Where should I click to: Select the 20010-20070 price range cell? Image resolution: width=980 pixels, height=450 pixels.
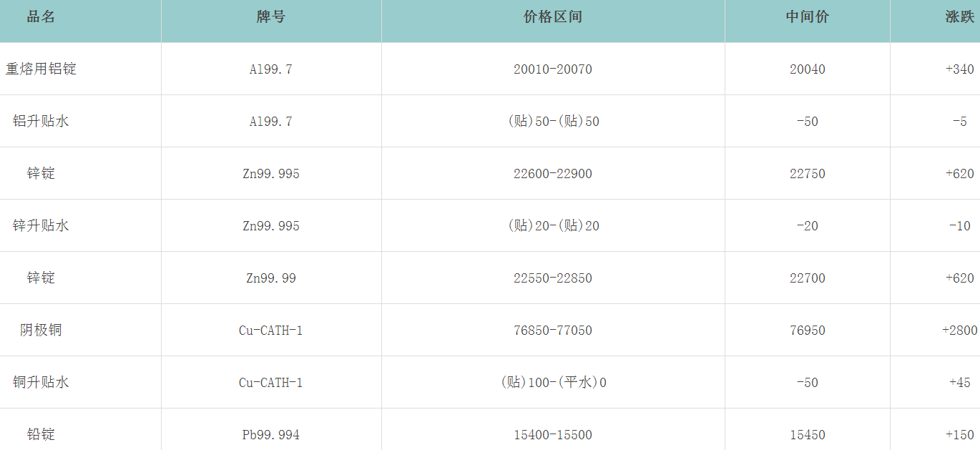552,69
